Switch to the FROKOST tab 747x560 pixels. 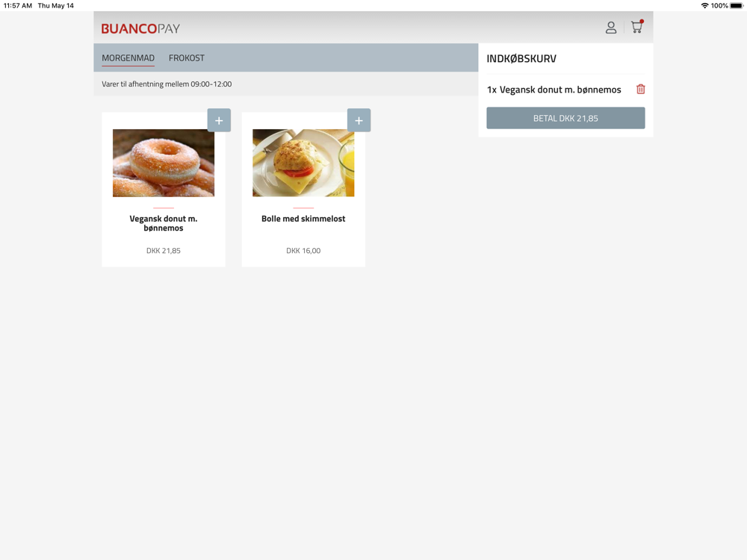[186, 58]
